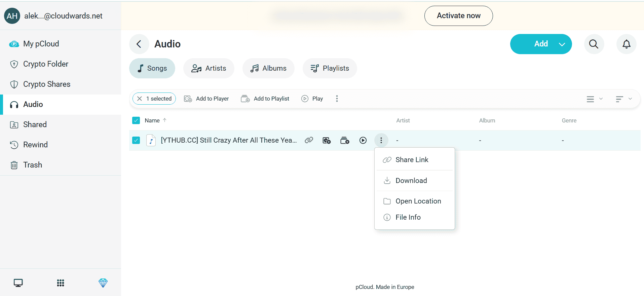Click the Album column header
This screenshot has width=644, height=296.
point(487,120)
